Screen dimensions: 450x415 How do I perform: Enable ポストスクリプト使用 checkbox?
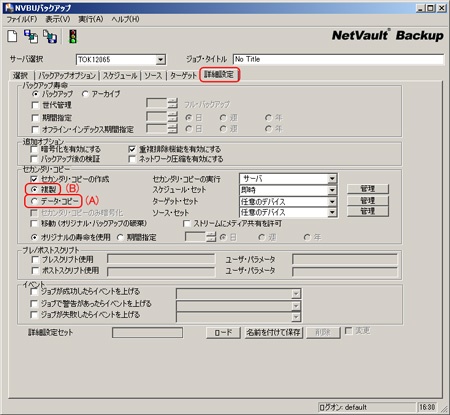[x=35, y=270]
